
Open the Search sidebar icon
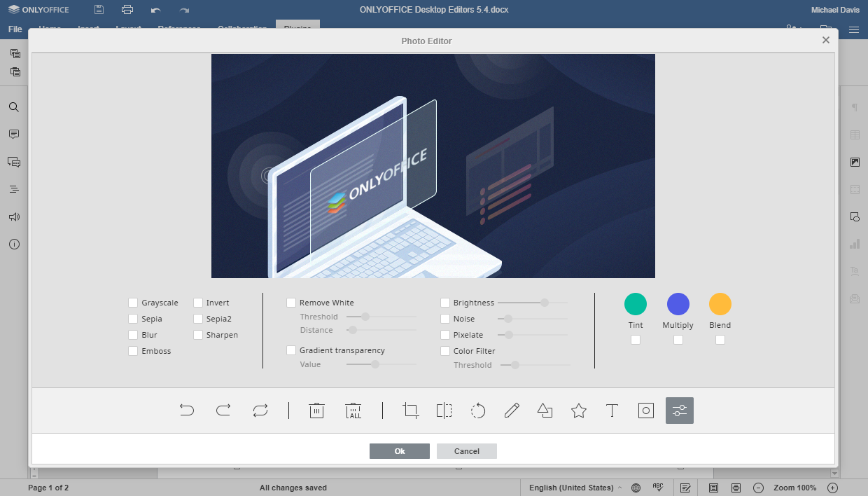pos(14,107)
